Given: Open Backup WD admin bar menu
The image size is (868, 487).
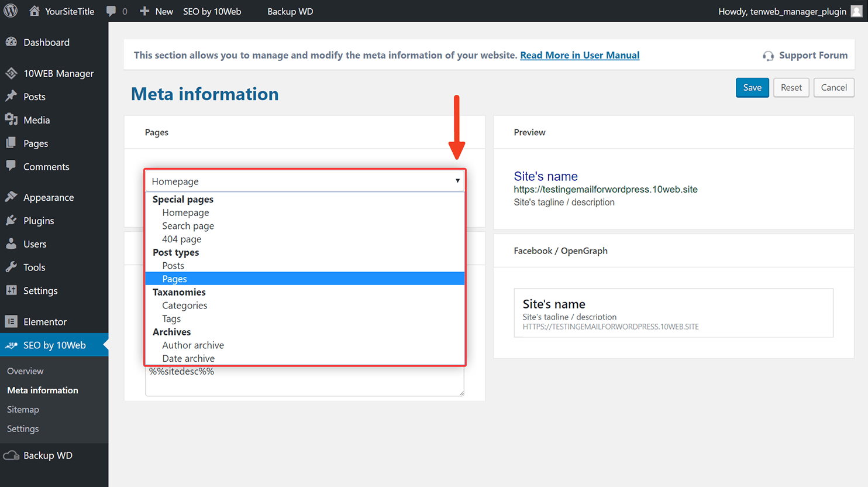Looking at the screenshot, I should tap(290, 11).
